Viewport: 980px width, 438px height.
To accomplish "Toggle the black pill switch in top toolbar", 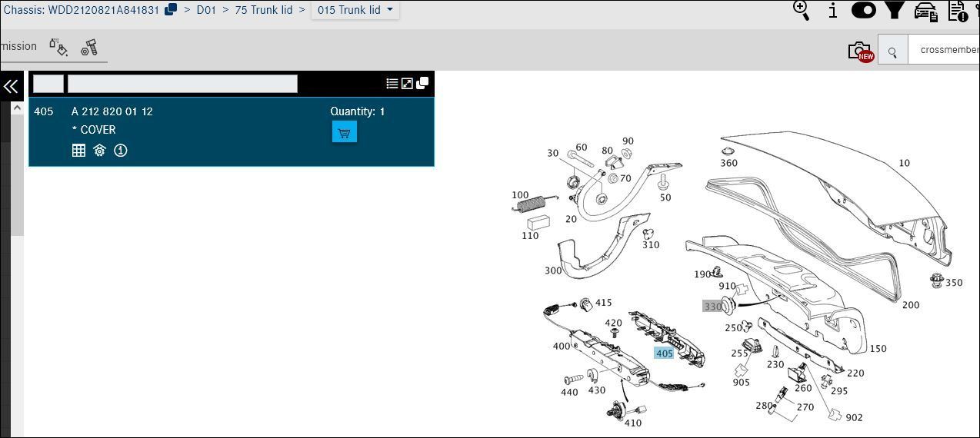I will [x=864, y=11].
